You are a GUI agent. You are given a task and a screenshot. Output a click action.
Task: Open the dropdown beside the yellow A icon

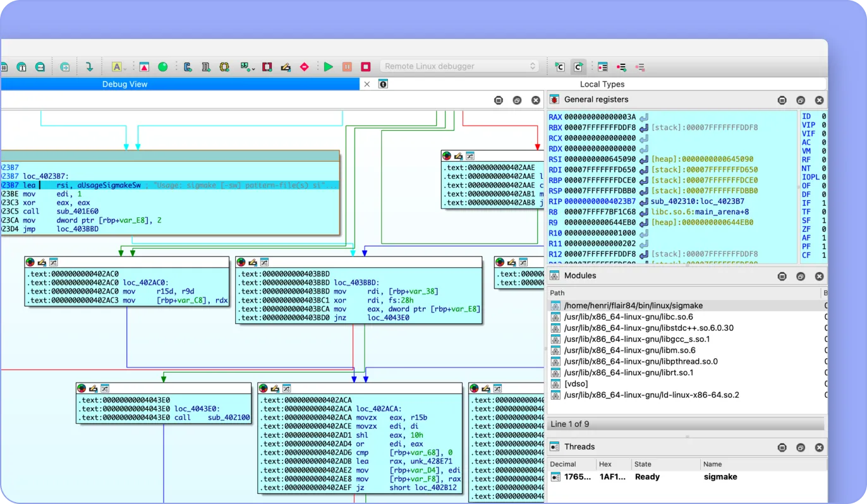pos(125,68)
